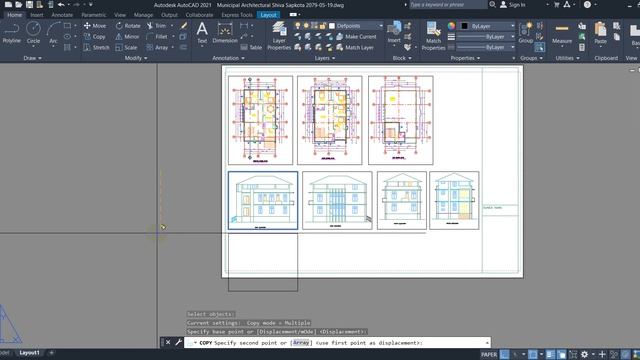640x360 pixels.
Task: Toggle the layer lock padlock icon
Action: [x=322, y=26]
